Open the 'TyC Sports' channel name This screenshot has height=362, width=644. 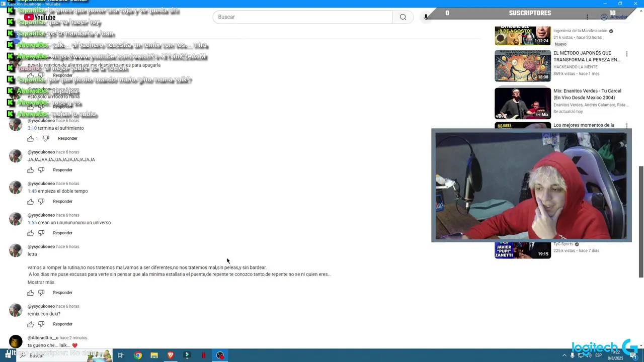coord(564,244)
